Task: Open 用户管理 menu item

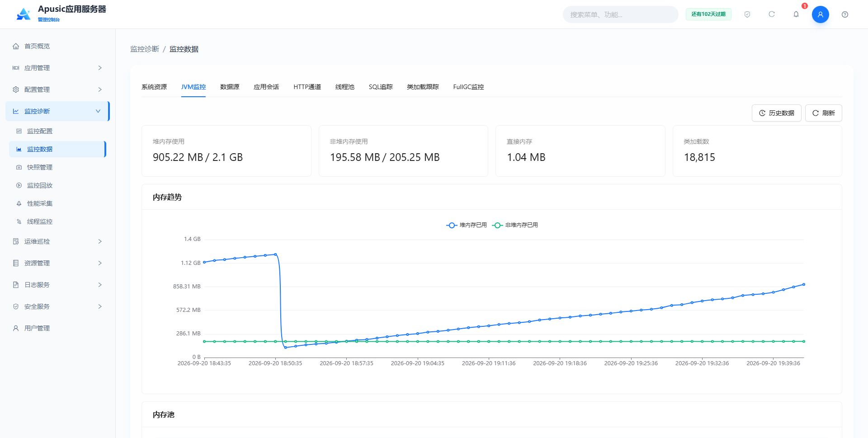Action: point(57,328)
